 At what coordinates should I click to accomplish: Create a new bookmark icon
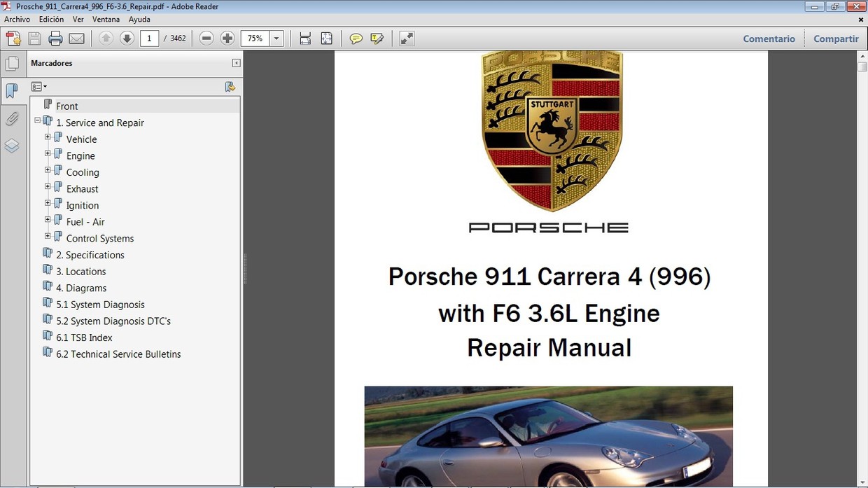230,86
